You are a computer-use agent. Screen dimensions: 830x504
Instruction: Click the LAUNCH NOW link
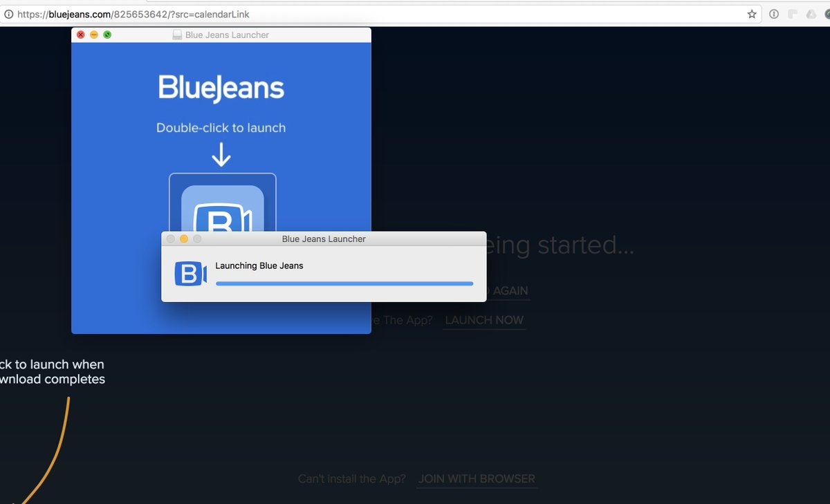tap(484, 320)
